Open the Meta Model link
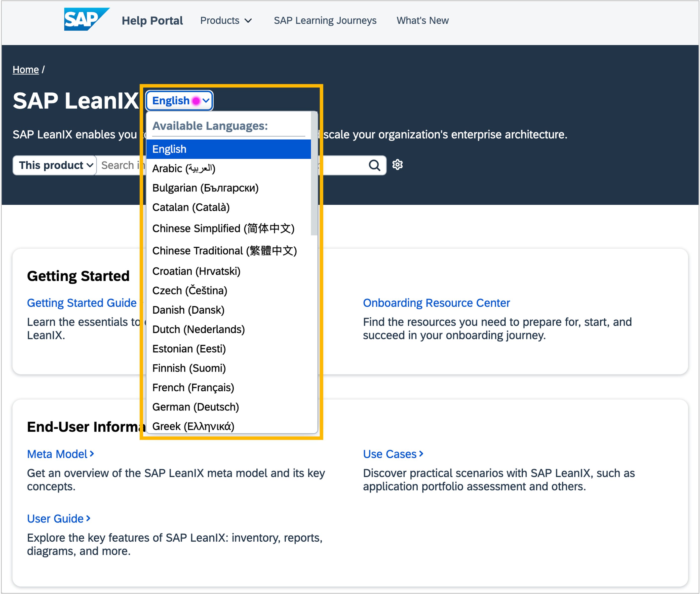The width and height of the screenshot is (700, 594). (x=60, y=454)
